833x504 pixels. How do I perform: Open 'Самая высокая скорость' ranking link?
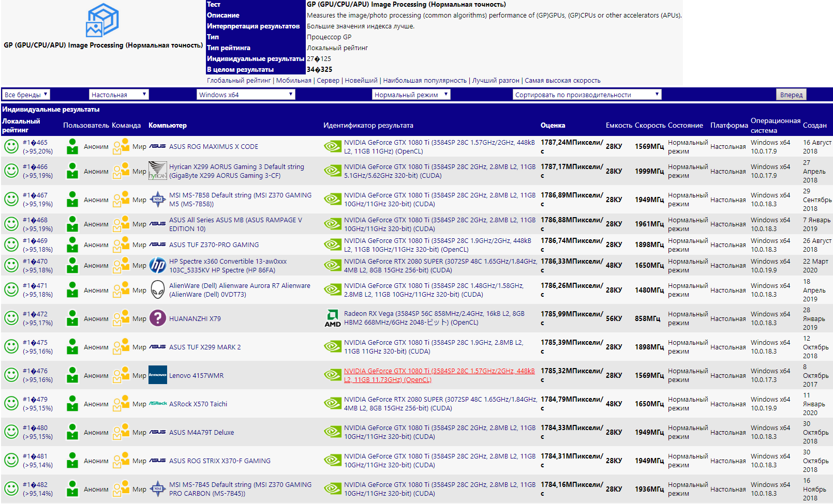[562, 80]
